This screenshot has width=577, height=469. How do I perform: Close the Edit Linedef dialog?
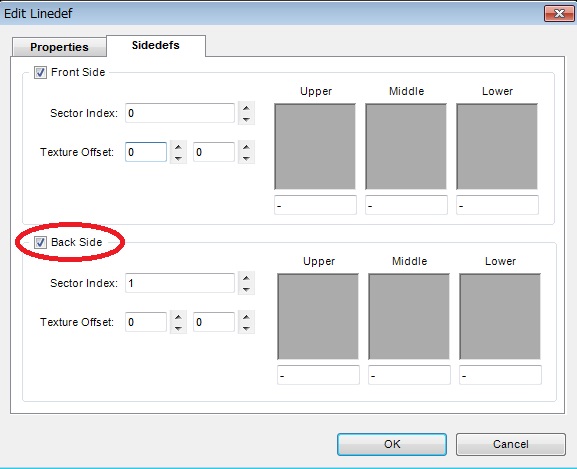(x=559, y=14)
